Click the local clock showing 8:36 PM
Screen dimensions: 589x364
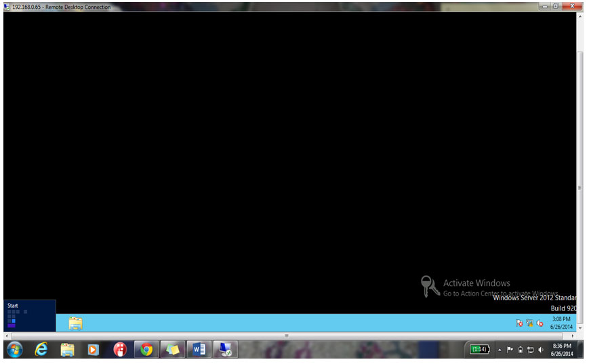563,350
